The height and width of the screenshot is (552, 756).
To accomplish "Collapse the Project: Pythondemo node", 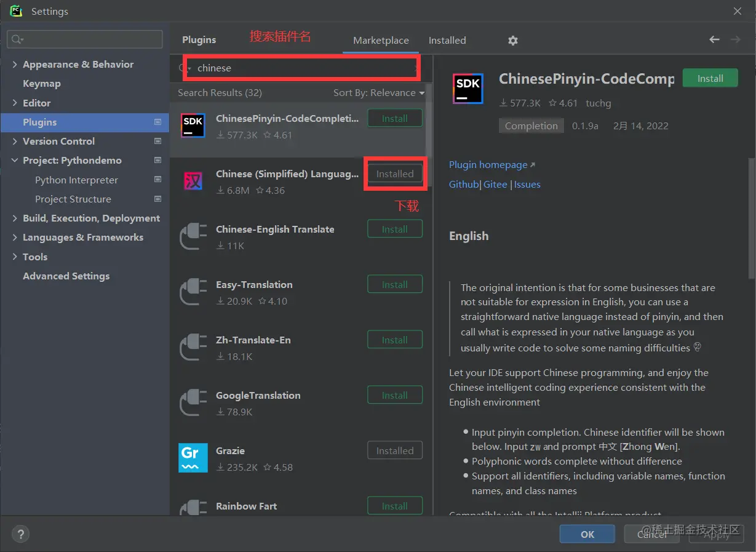I will tap(15, 161).
